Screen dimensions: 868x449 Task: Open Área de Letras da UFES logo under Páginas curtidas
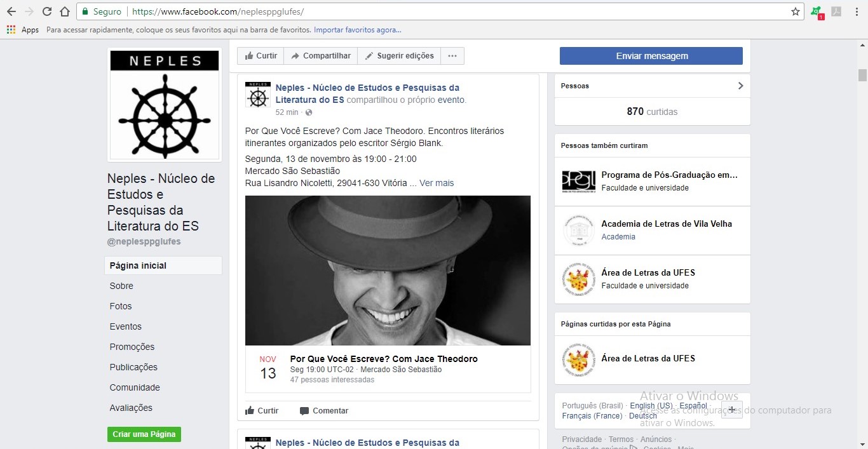coord(578,360)
